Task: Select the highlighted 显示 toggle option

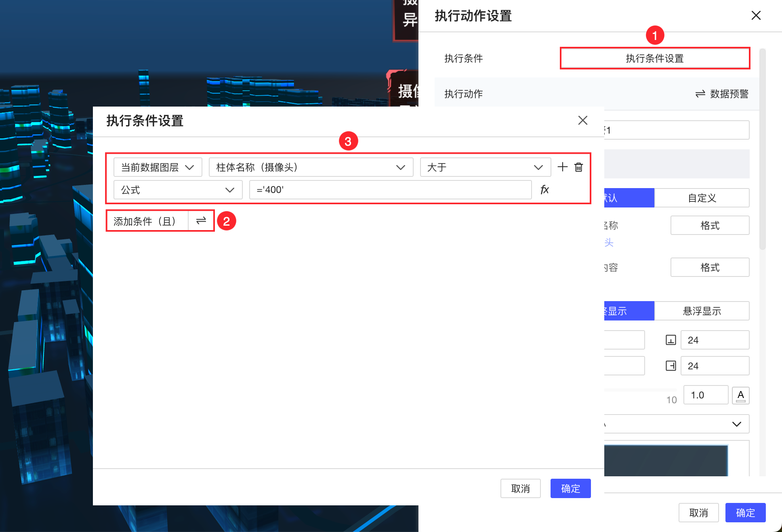Action: click(629, 311)
